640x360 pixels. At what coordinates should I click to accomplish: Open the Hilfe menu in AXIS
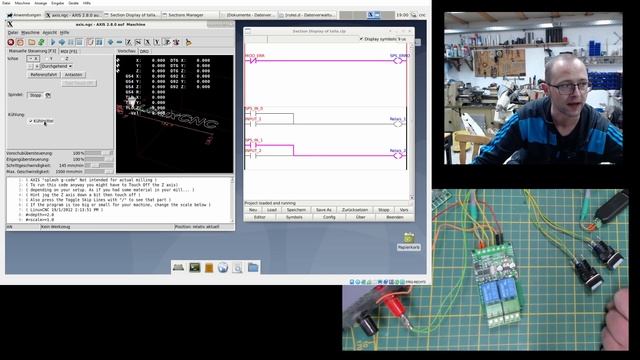(x=64, y=32)
